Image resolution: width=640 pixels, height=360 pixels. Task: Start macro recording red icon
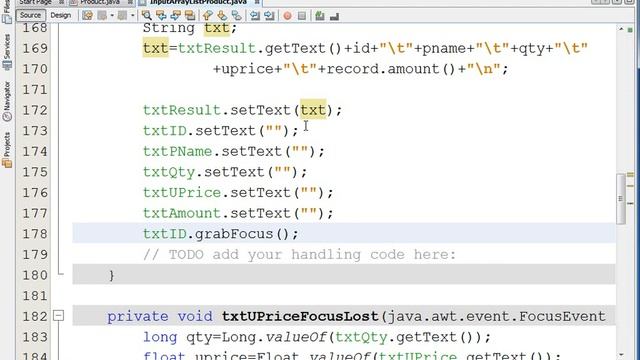click(x=287, y=16)
